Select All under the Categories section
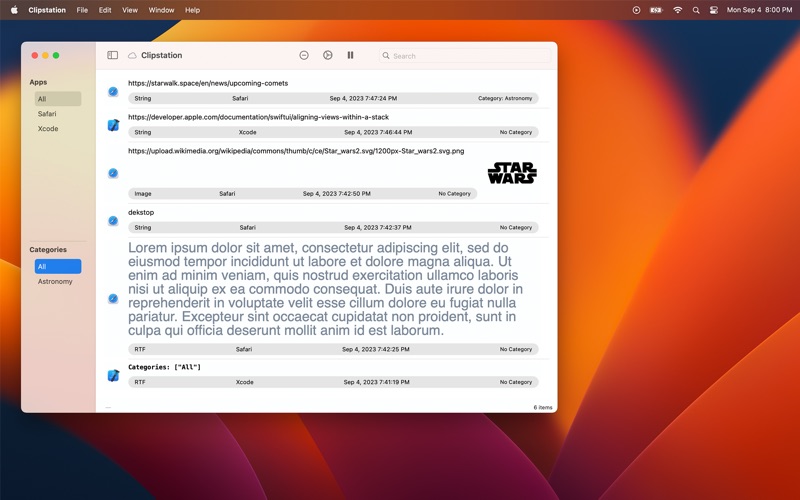800x500 pixels. (x=58, y=266)
